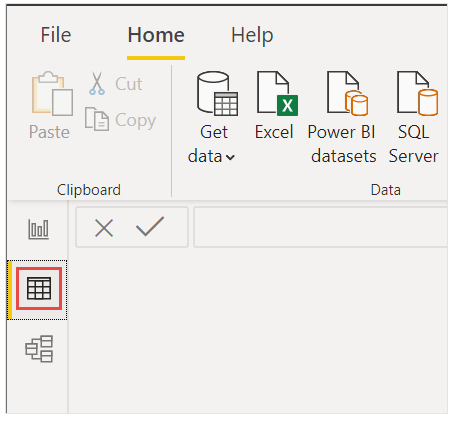Import data from Excel
The height and width of the screenshot is (421, 457).
(x=276, y=106)
